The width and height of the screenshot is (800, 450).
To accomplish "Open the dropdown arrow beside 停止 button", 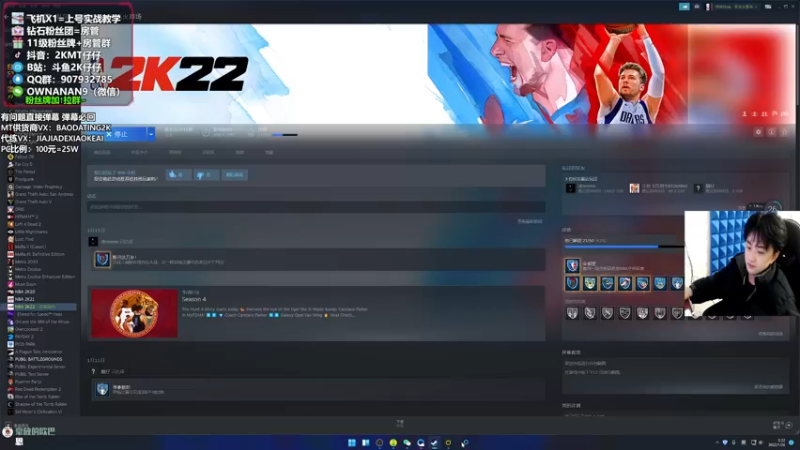I will click(x=151, y=134).
